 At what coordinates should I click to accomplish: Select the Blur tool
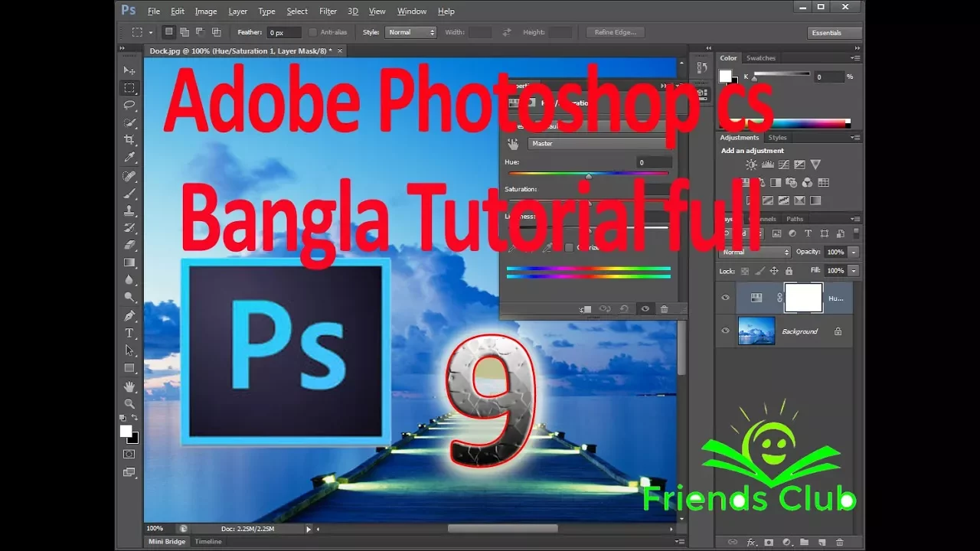pos(129,280)
